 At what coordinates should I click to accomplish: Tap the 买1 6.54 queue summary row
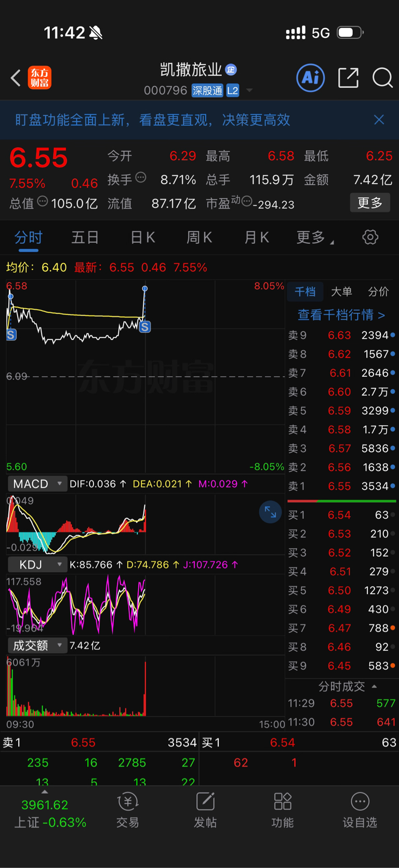coord(299,743)
